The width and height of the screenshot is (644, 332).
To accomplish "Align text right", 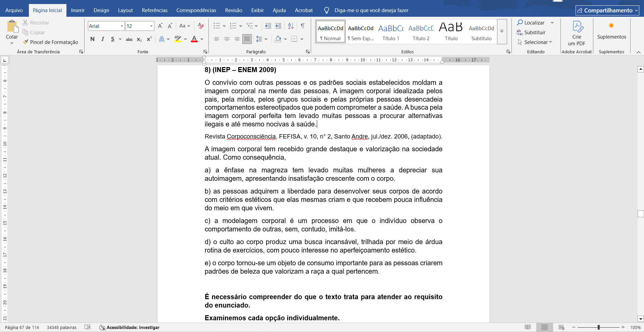I will point(237,39).
